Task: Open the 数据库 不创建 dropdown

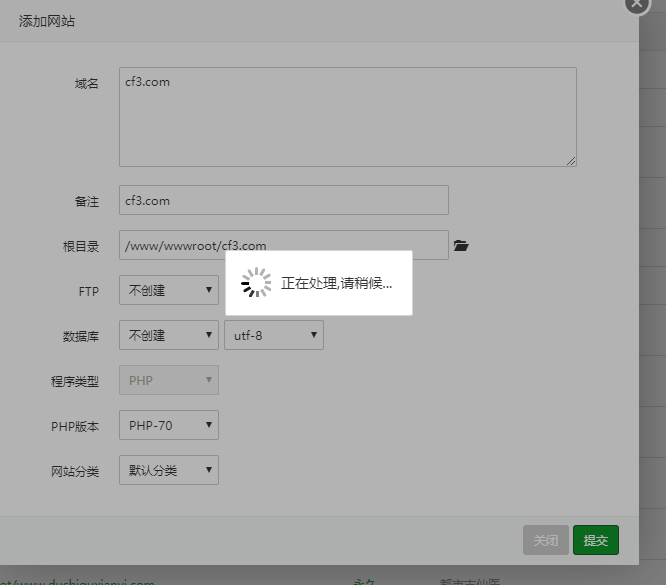Action: pyautogui.click(x=169, y=335)
